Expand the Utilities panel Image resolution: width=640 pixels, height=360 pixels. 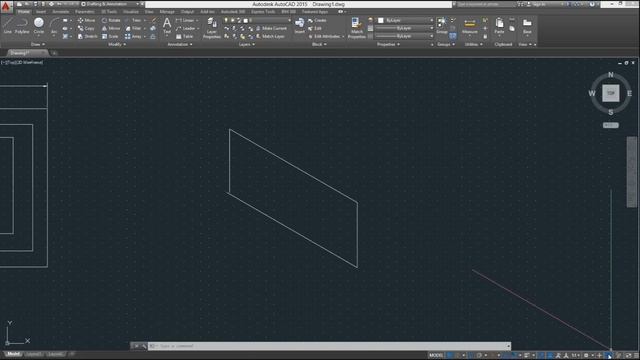473,44
